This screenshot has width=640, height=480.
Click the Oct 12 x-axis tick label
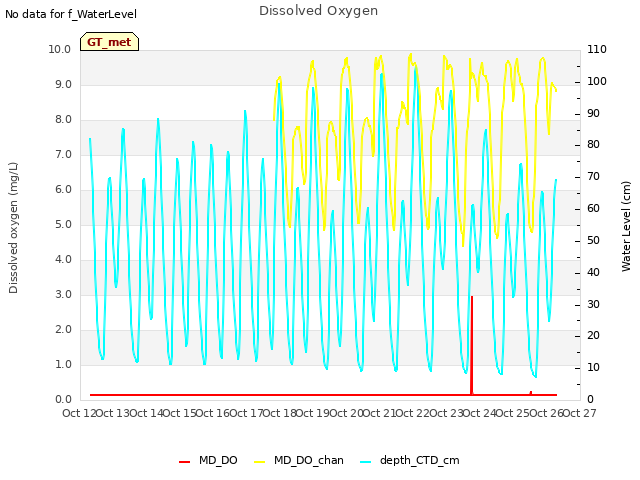point(79,413)
